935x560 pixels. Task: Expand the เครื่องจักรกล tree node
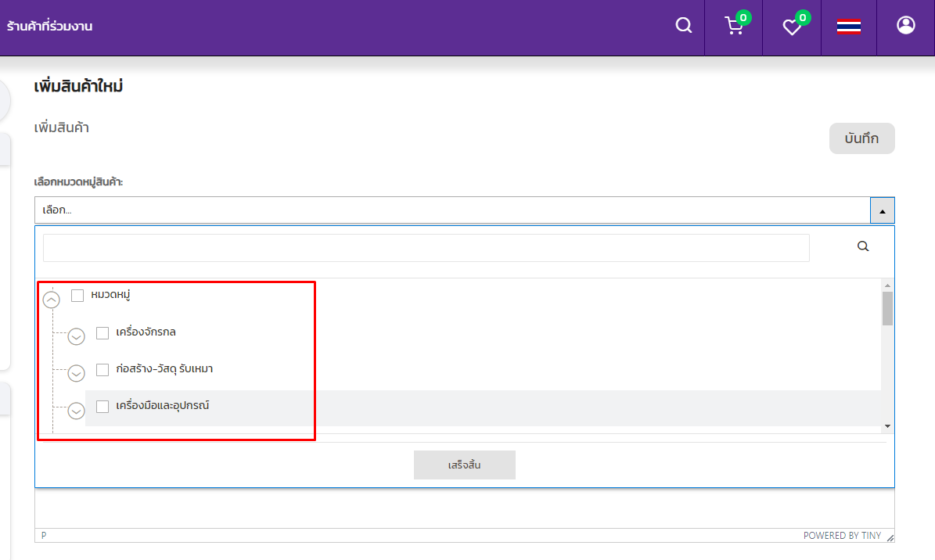tap(77, 337)
